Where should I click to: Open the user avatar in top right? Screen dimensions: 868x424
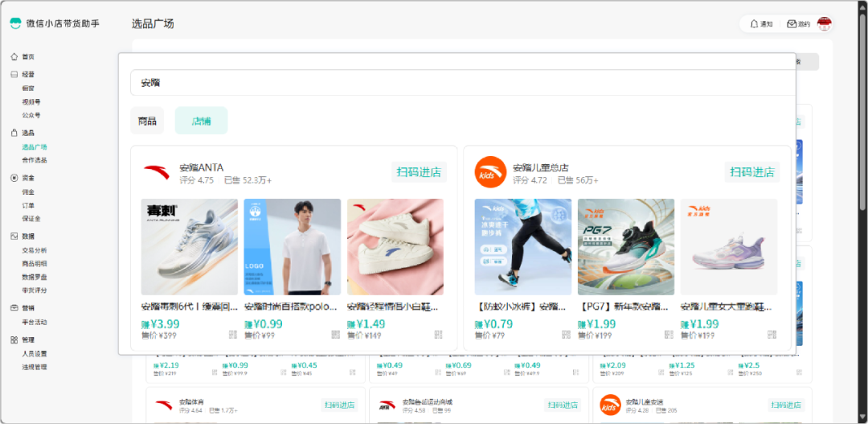[825, 24]
